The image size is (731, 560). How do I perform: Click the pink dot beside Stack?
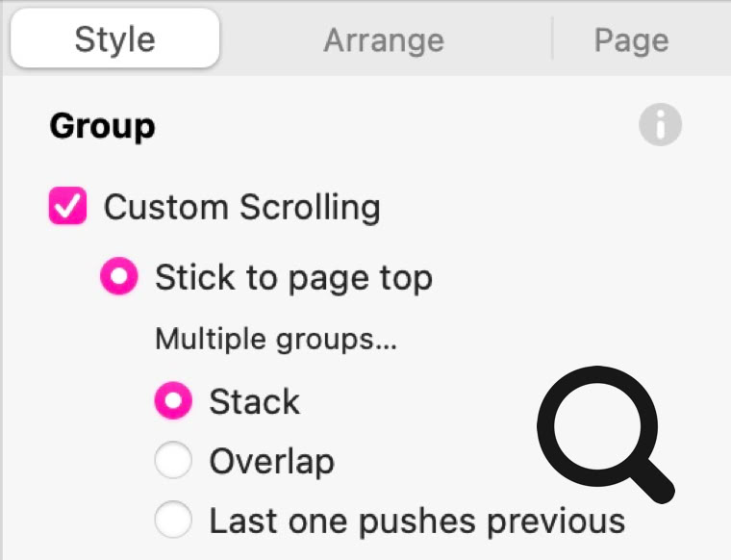(173, 401)
